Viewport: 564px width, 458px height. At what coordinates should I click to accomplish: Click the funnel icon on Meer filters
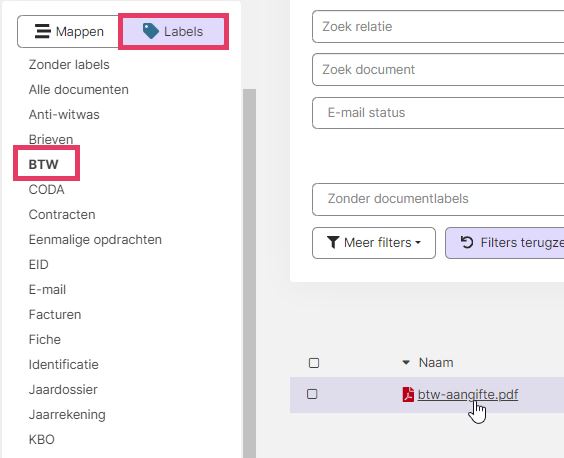tap(333, 242)
